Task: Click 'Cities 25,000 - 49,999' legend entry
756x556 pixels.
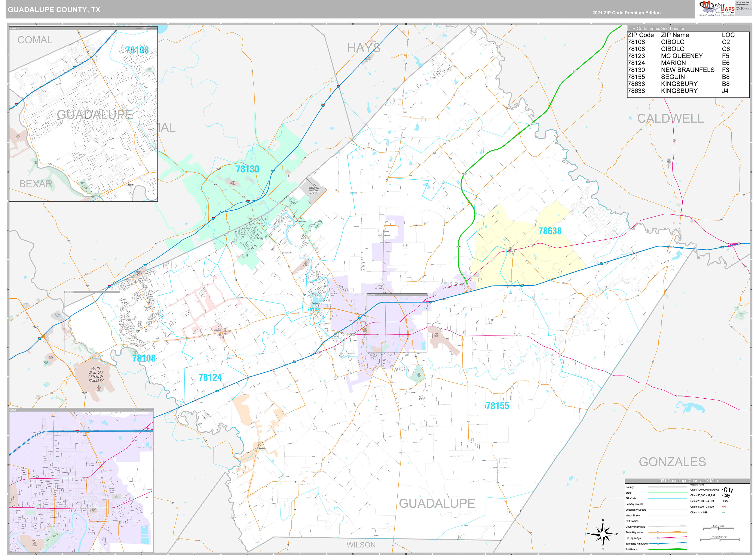Action: (709, 501)
